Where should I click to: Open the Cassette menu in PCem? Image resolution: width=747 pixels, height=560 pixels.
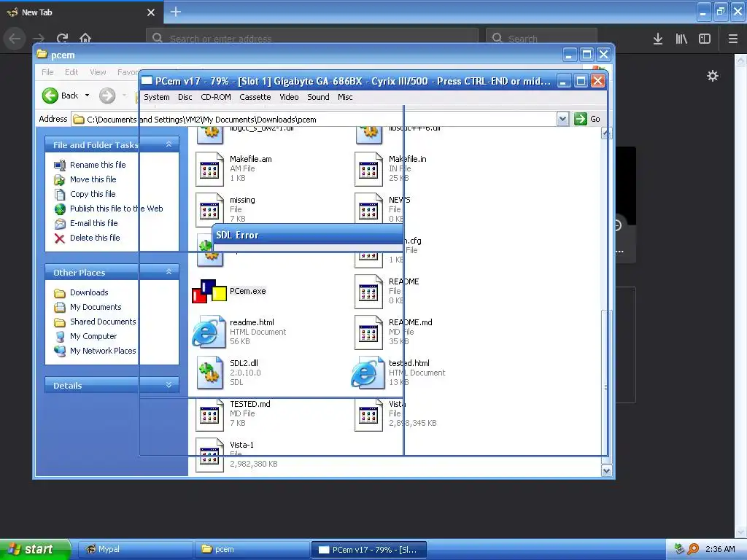[255, 97]
